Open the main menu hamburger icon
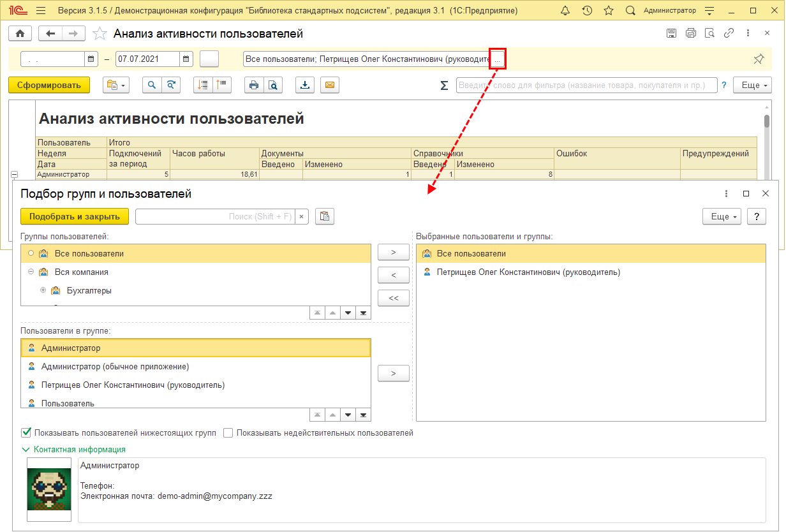 (41, 11)
